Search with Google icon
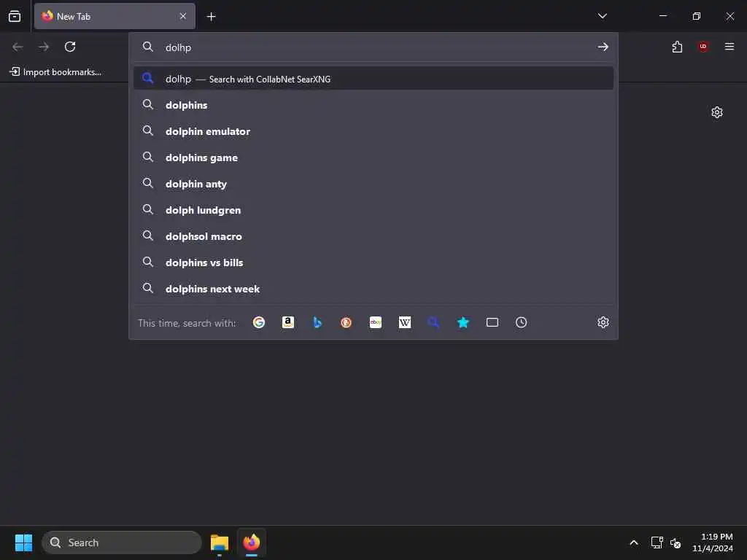Viewport: 747px width, 560px height. pos(259,322)
